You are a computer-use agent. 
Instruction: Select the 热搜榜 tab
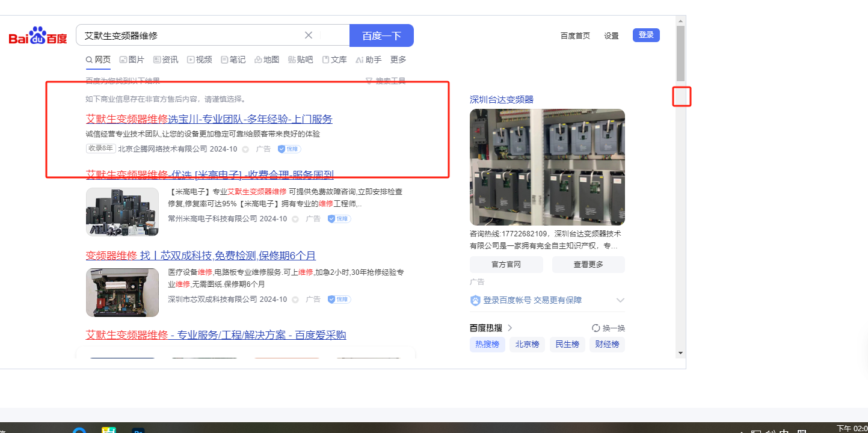[x=487, y=345]
